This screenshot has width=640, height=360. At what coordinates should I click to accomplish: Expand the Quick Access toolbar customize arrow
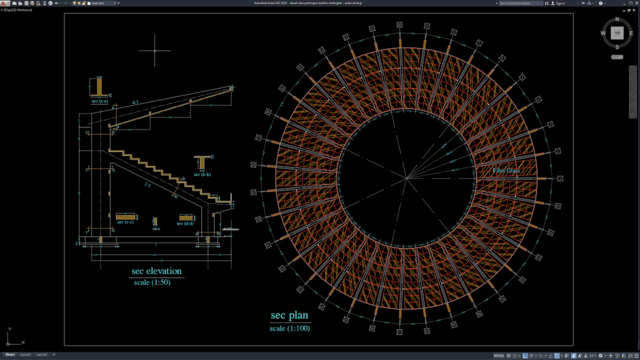pyautogui.click(x=118, y=3)
